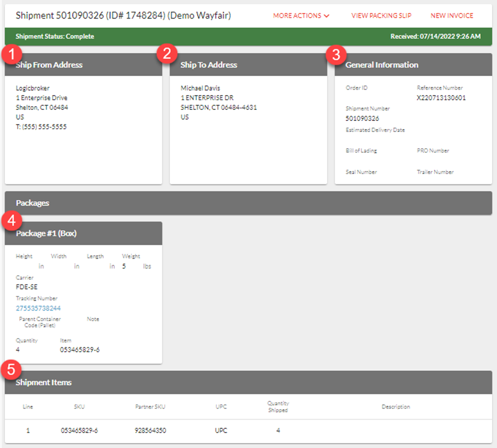Open the More Actions dropdown

pyautogui.click(x=301, y=15)
